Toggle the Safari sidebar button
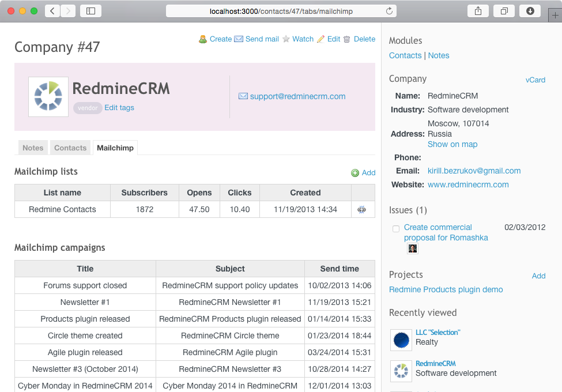 click(x=90, y=11)
